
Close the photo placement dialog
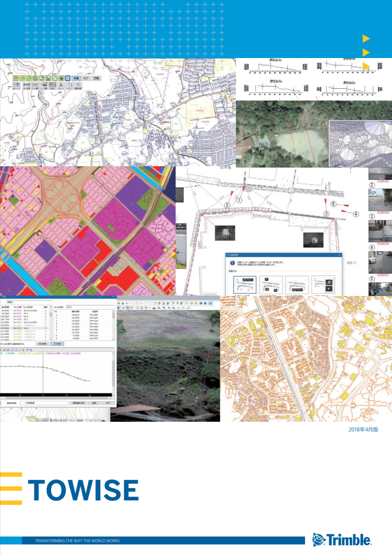coord(340,255)
